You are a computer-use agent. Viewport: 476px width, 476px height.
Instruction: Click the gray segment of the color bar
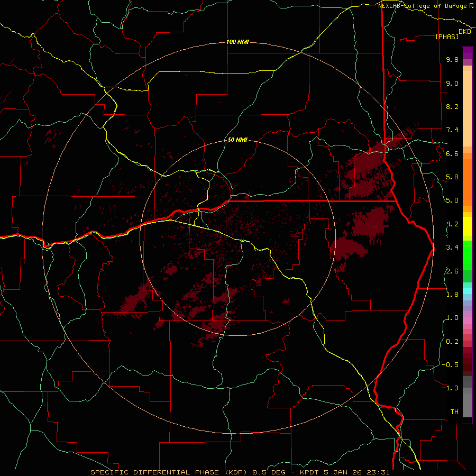[467, 397]
